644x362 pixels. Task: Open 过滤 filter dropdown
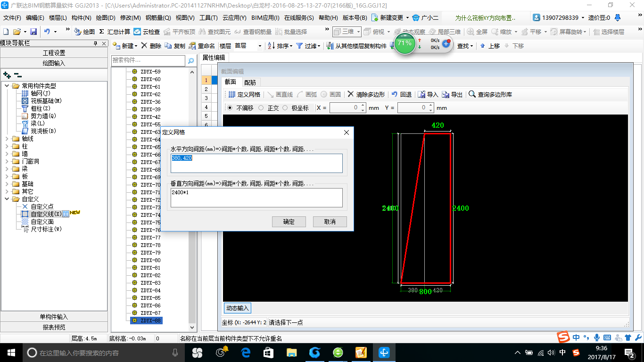point(308,46)
